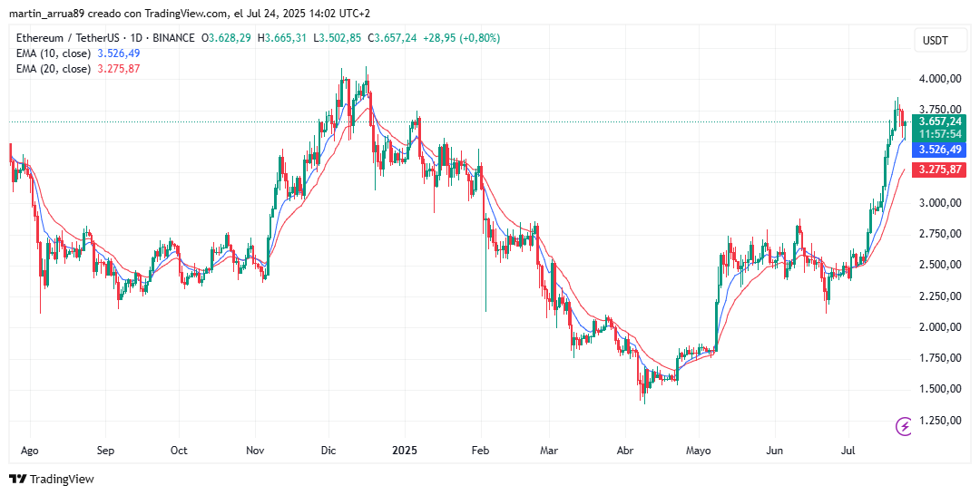Click the 1.250,00 price scale label
Screen dimensions: 980x495
coord(939,421)
